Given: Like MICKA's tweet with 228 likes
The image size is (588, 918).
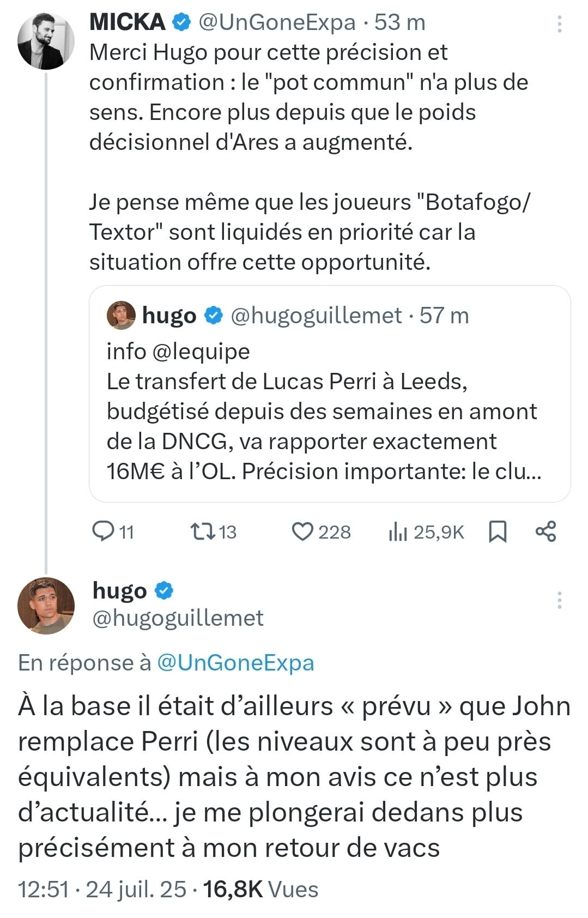Looking at the screenshot, I should [321, 532].
